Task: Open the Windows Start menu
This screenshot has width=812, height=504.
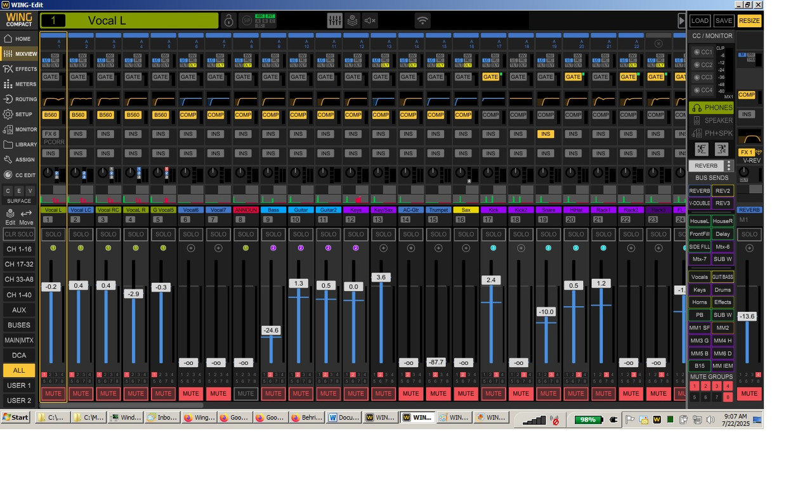Action: [x=16, y=418]
